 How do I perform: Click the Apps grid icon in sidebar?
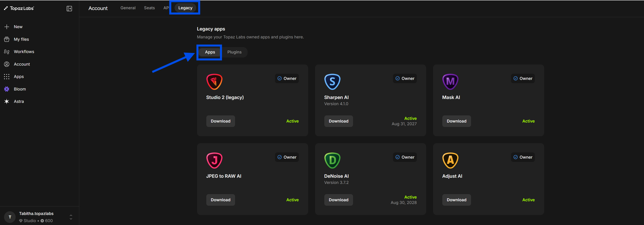point(7,77)
